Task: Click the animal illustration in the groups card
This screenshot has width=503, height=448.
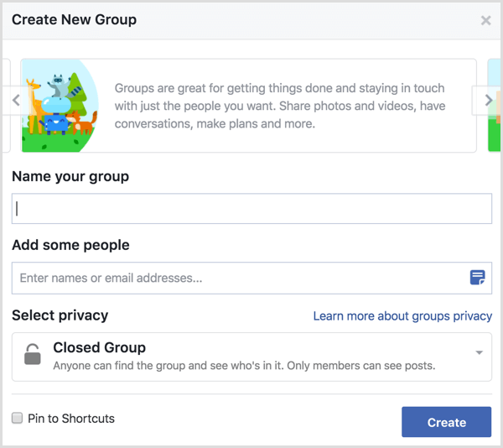Action: [x=60, y=106]
